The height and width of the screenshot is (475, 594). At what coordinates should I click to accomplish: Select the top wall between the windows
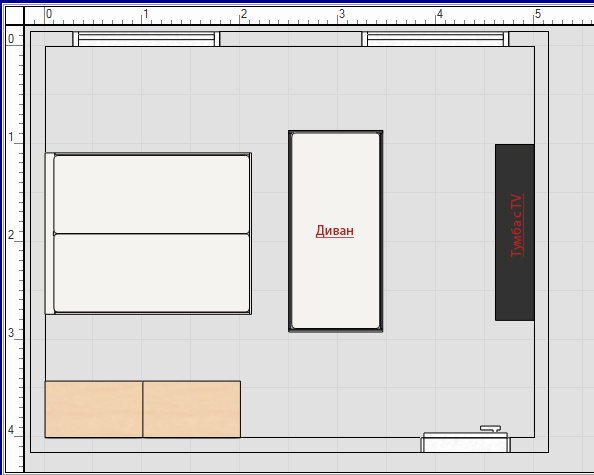291,39
